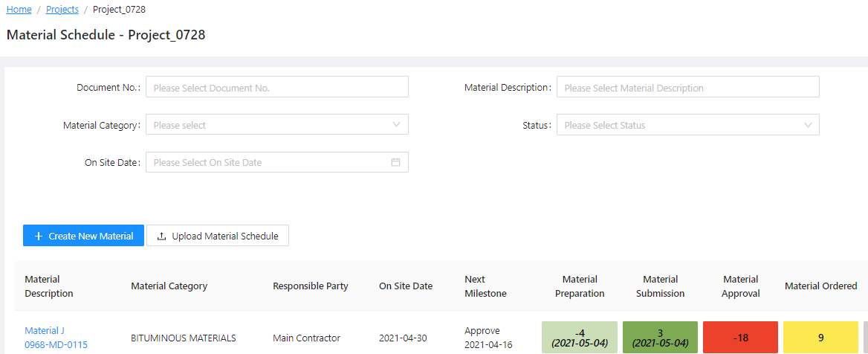Click Approve 2021-04-16 milestone cell
The image size is (868, 354).
click(x=489, y=338)
